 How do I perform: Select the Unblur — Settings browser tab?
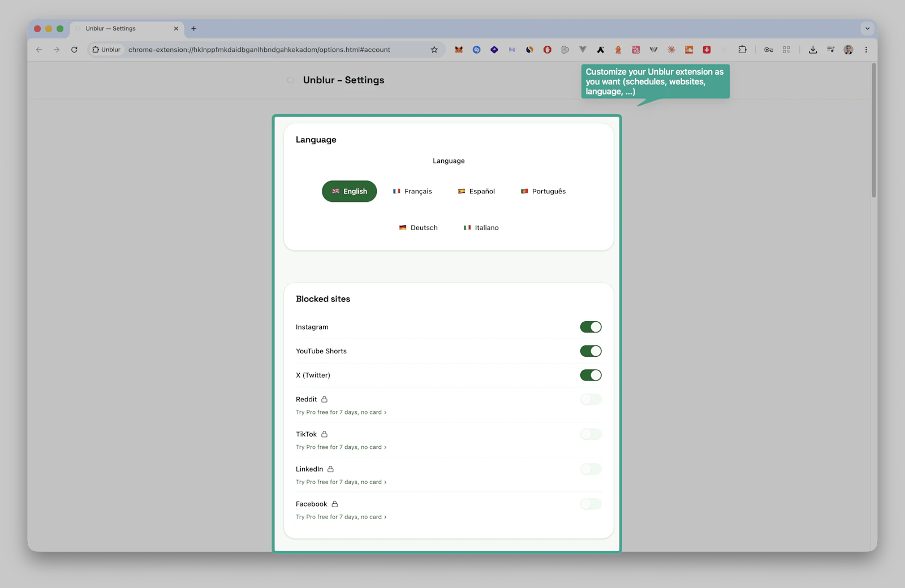(127, 28)
